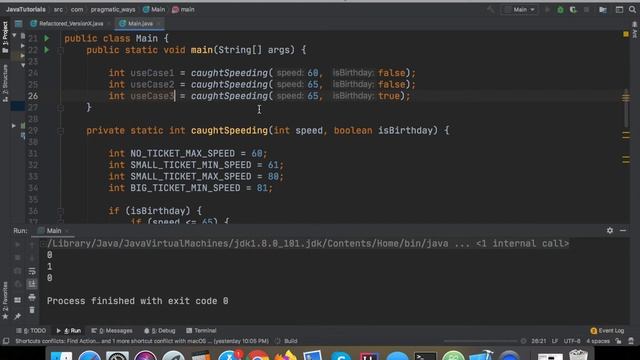Expand the folded command line in the console
This screenshot has height=360, width=640.
[x=43, y=244]
